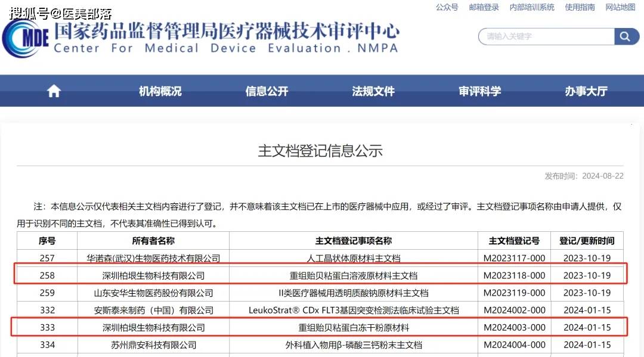Click 外科植入物用β-磷酸三钙粉末主文档 cell

pyautogui.click(x=353, y=344)
